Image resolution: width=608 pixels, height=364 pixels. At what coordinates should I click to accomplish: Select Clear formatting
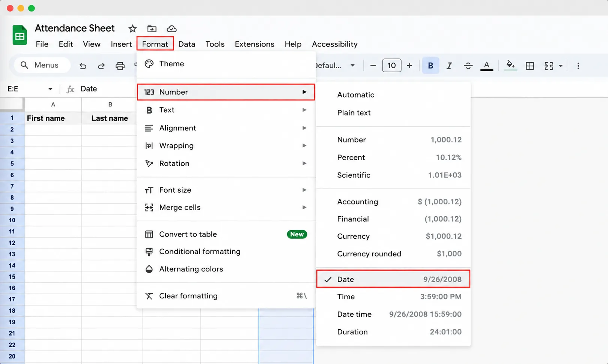point(226,296)
